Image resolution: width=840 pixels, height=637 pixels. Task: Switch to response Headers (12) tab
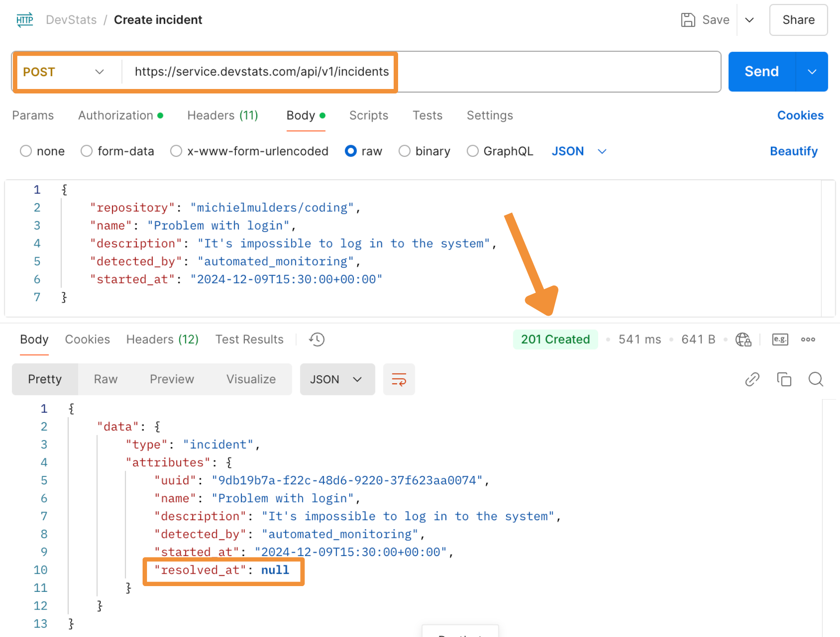(163, 340)
